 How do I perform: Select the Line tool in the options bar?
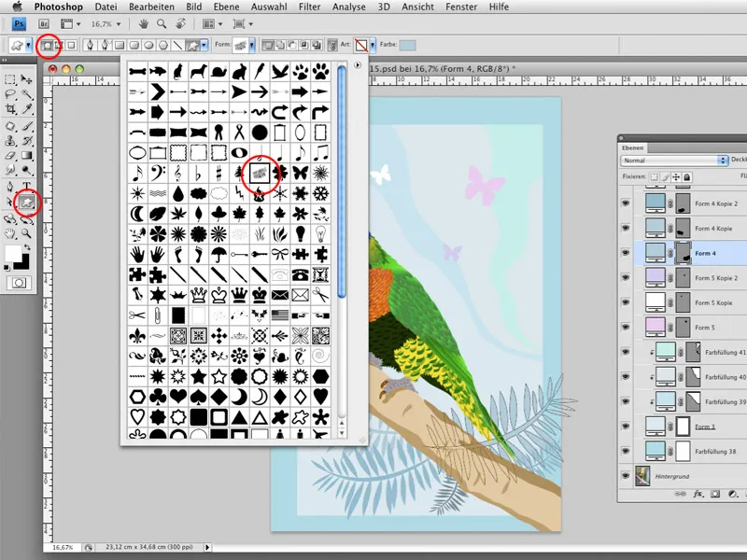(x=177, y=45)
